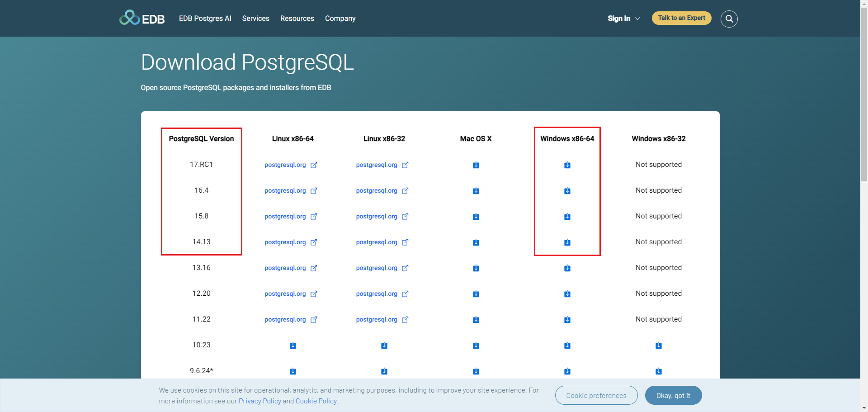Click the scrollbar down arrow

[864, 408]
